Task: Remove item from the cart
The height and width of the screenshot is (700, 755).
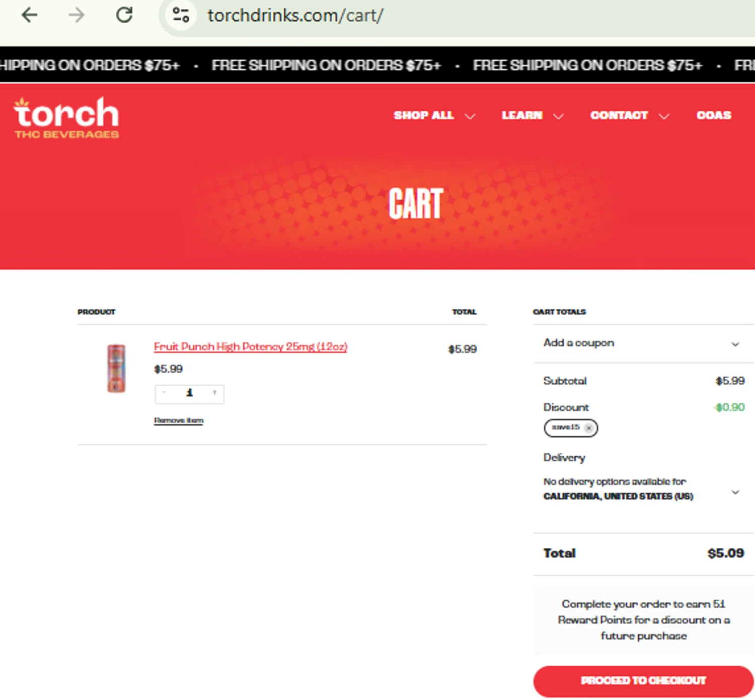Action: coord(179,421)
